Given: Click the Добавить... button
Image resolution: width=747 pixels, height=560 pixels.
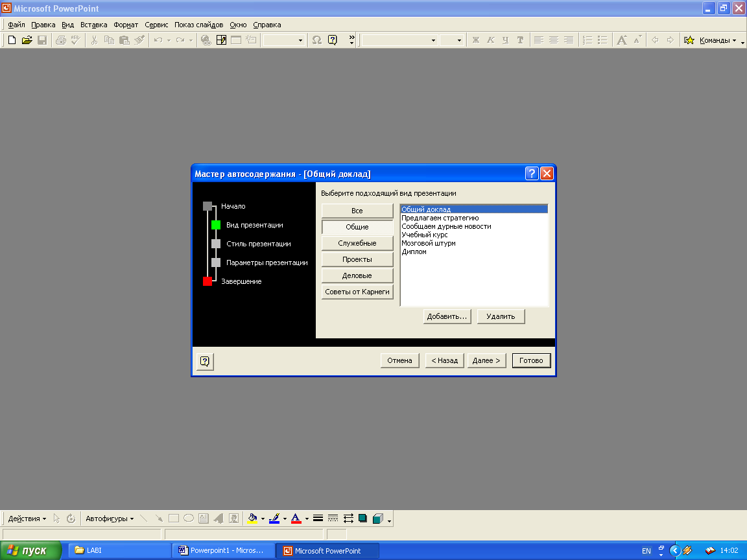Looking at the screenshot, I should (447, 316).
